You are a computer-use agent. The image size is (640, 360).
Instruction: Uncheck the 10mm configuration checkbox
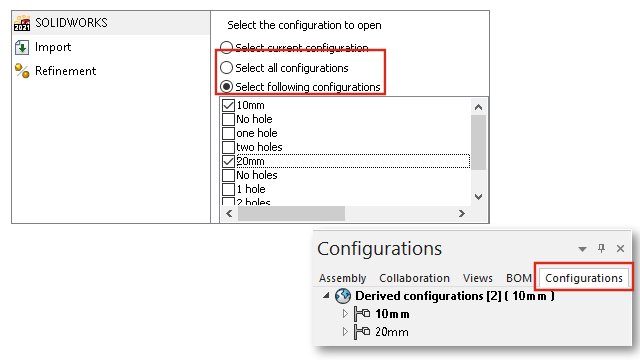click(x=228, y=105)
